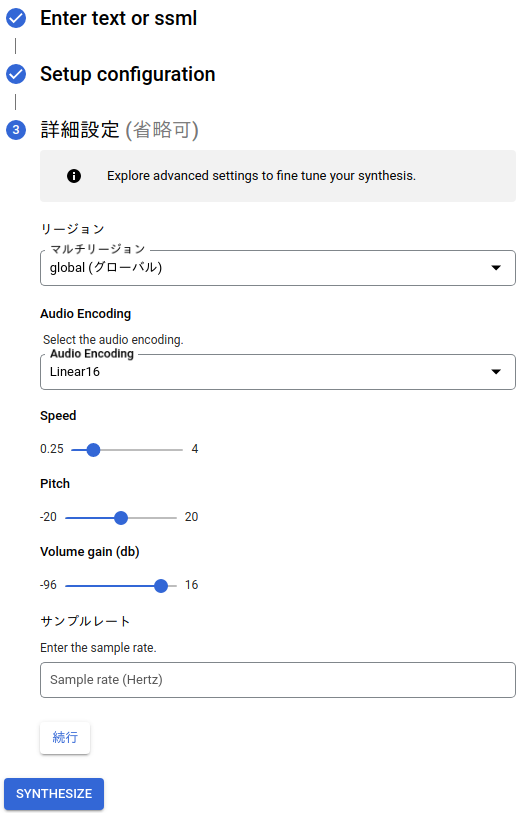This screenshot has height=813, width=519.
Task: Click the checkmark icon beside Enter text or ssml
Action: tap(16, 18)
